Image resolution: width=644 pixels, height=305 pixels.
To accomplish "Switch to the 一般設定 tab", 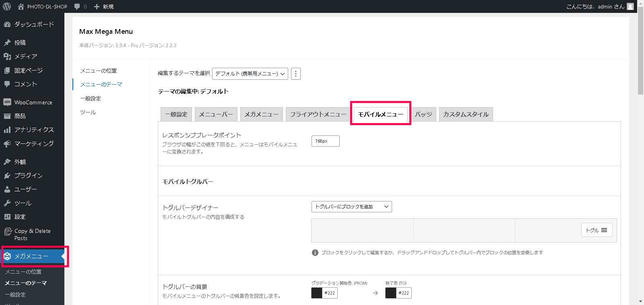I will tap(176, 114).
